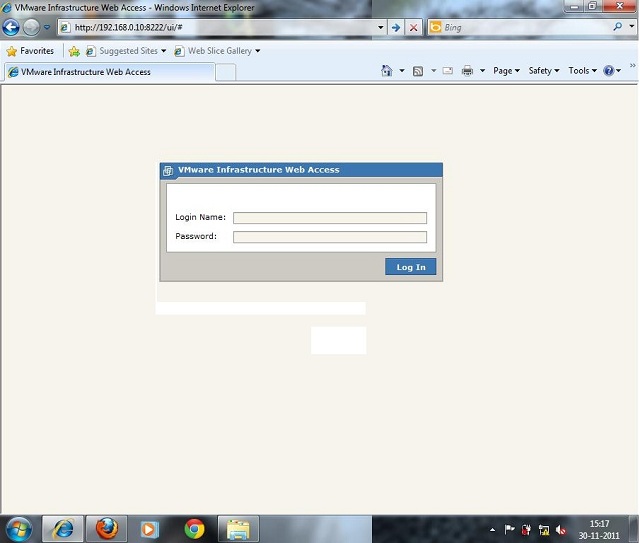Open the recent pages dropdown beside Forward

click(47, 27)
